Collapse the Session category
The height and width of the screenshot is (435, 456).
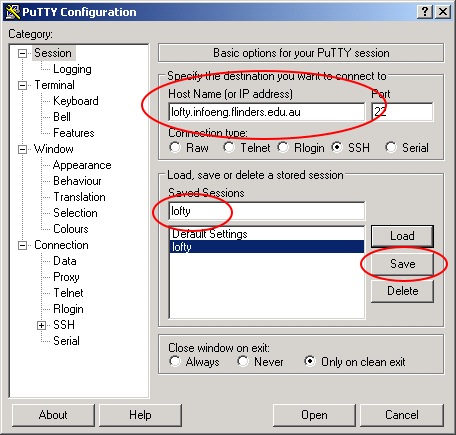[22, 53]
